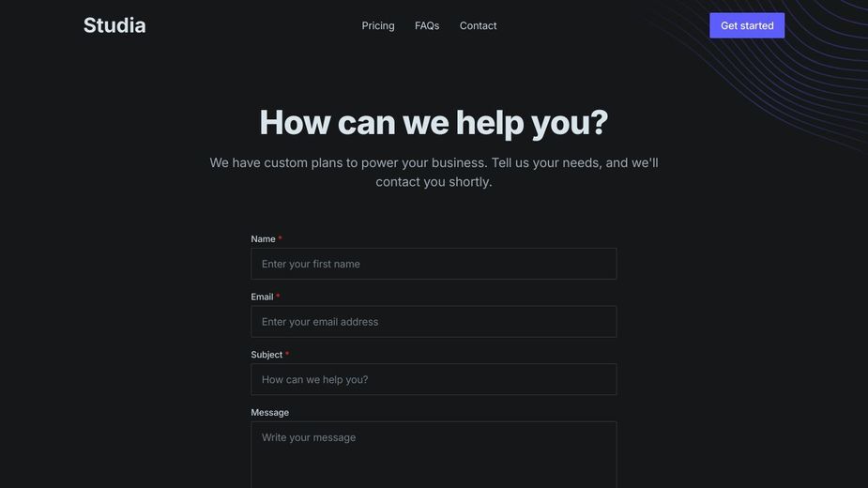Viewport: 868px width, 488px height.
Task: Click the Studia logo in the header
Action: (x=114, y=25)
